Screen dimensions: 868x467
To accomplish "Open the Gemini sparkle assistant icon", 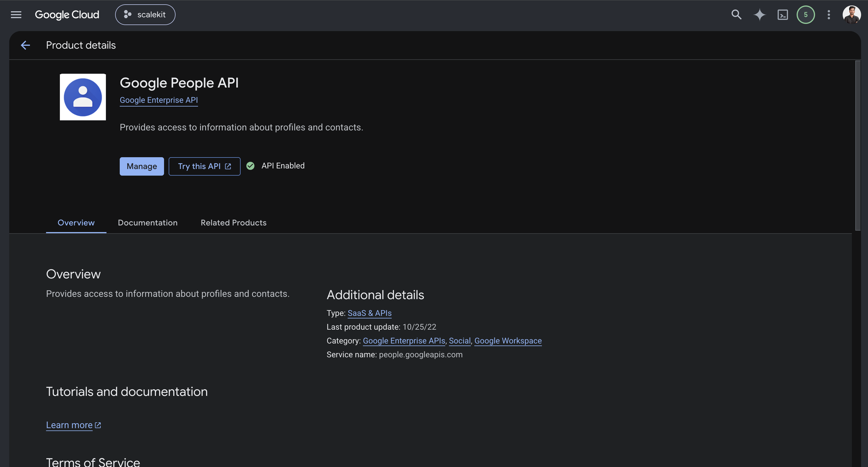I will (759, 15).
